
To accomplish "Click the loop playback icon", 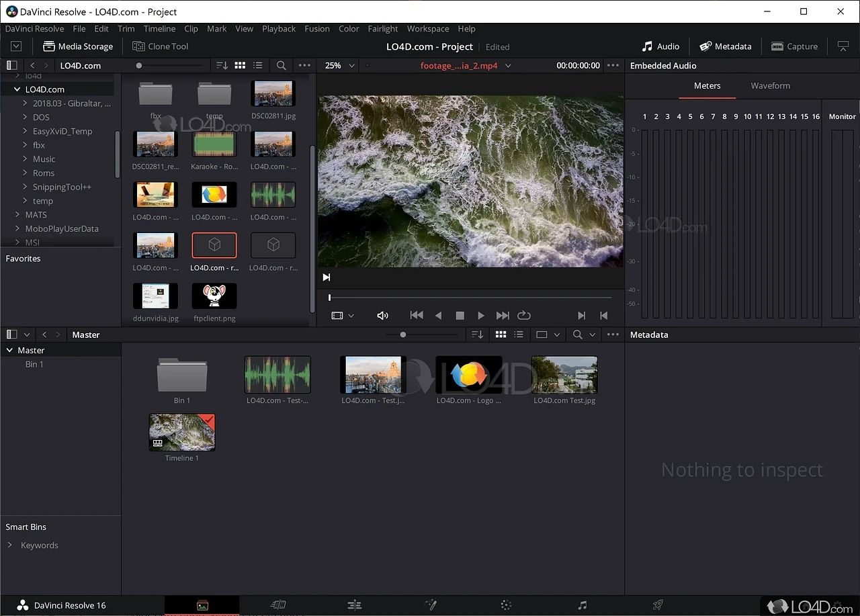I will [524, 315].
